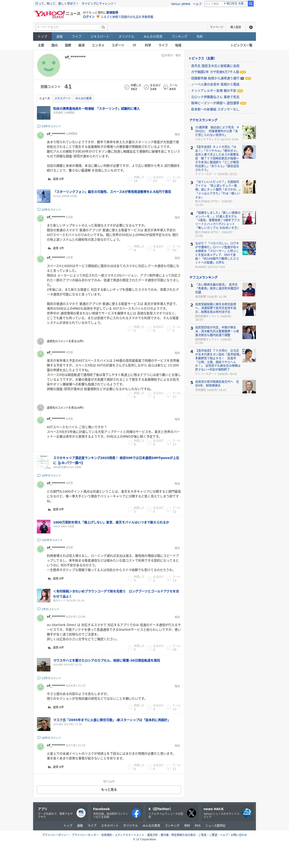Click comment bubble icon for 192件のコメント
The height and width of the screenshot is (868, 289).
click(x=39, y=540)
